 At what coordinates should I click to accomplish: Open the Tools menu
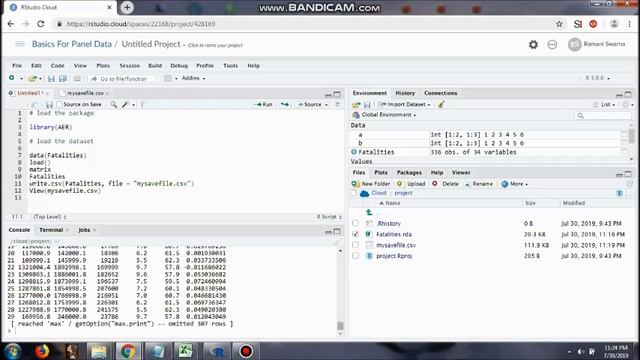230,66
